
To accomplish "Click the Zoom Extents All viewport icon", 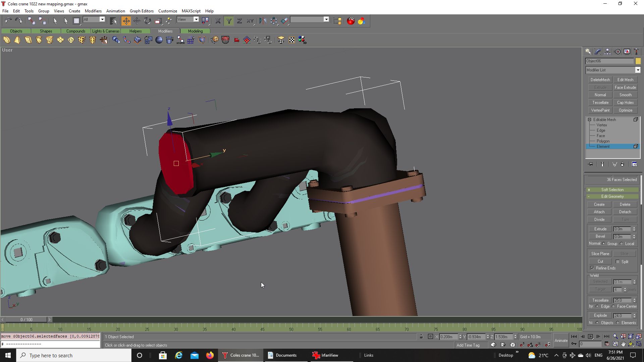I will pyautogui.click(x=639, y=337).
